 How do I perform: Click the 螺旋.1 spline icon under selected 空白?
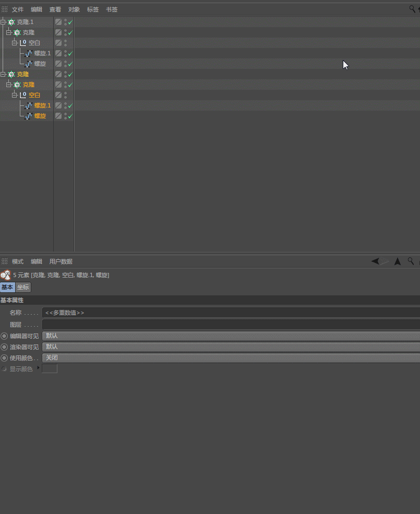coord(29,105)
